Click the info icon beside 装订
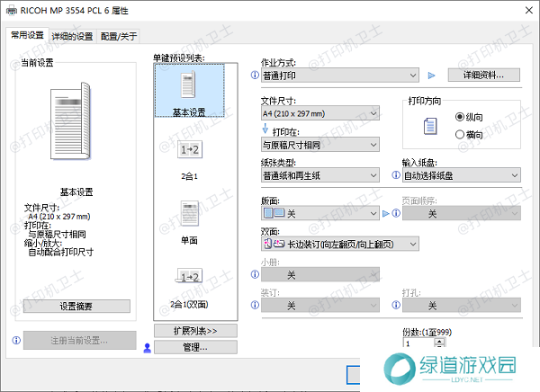Viewport: 540px width, 392px height. point(255,305)
